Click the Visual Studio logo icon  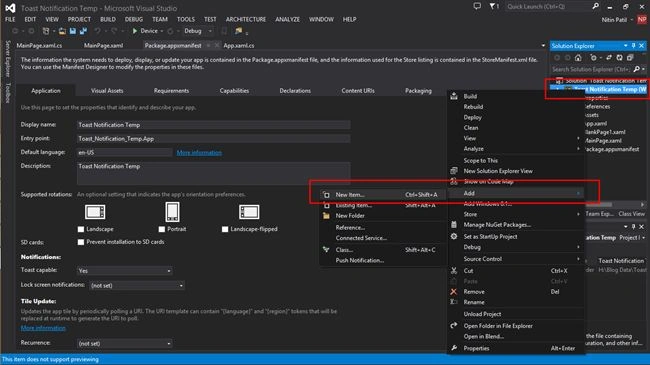(x=10, y=8)
